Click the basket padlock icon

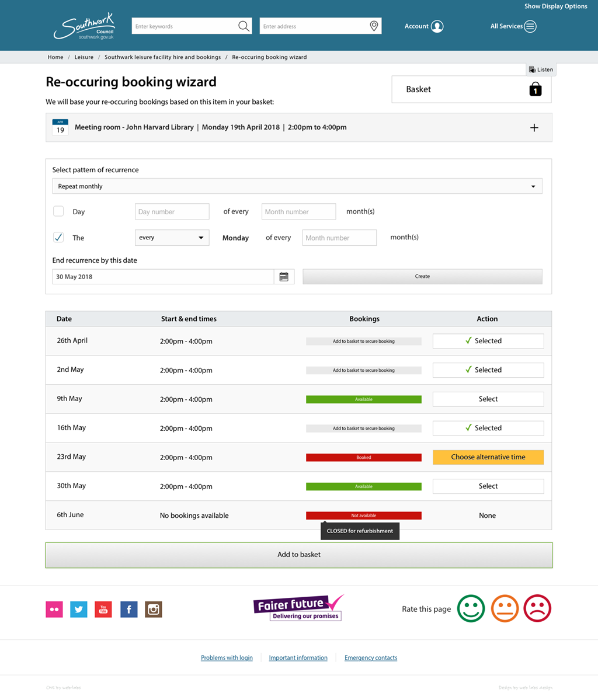click(x=535, y=89)
